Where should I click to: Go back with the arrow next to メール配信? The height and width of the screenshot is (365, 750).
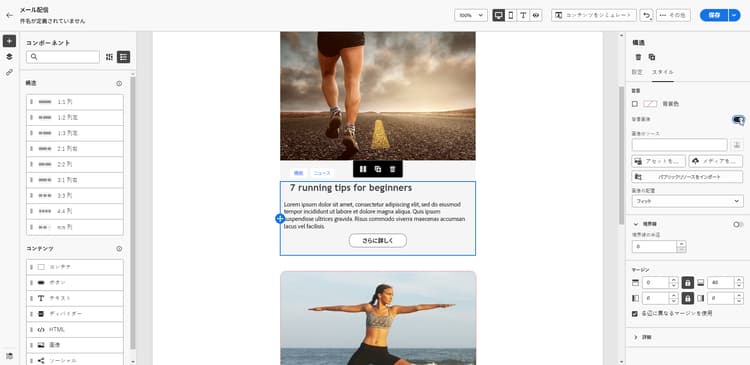[x=9, y=15]
